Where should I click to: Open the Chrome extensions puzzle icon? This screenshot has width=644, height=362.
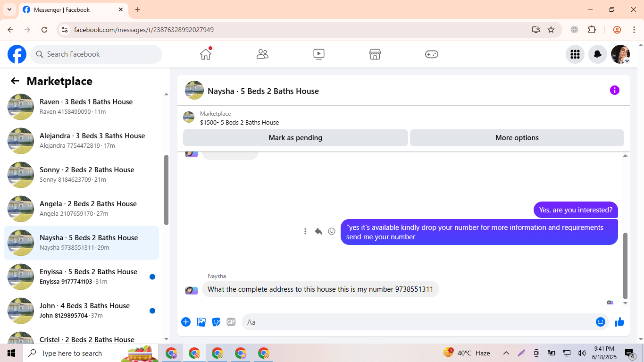pos(592,30)
